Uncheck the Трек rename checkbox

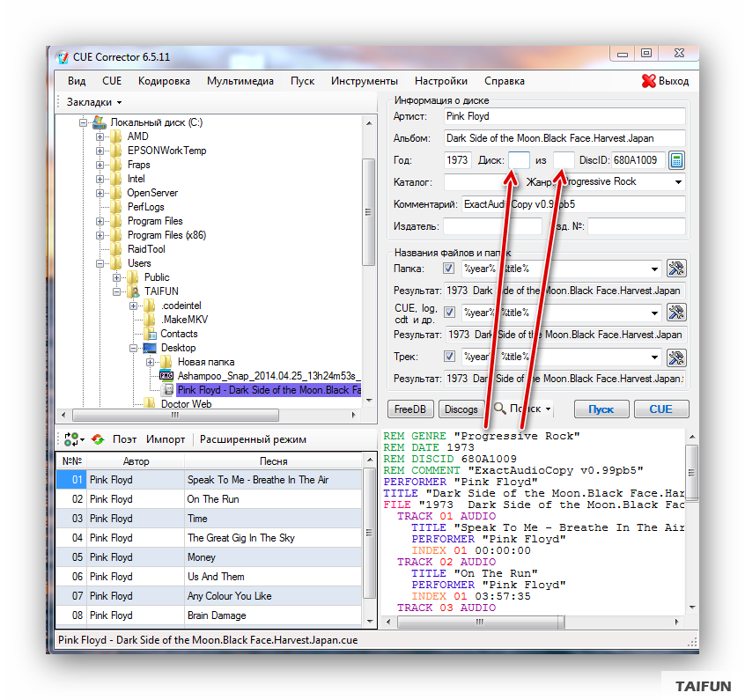click(449, 357)
